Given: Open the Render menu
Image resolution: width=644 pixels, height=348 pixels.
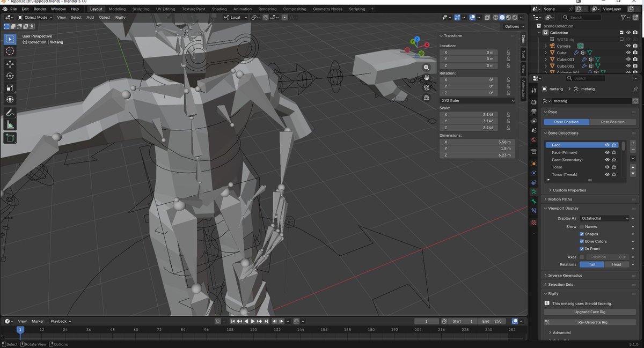Looking at the screenshot, I should pos(40,9).
